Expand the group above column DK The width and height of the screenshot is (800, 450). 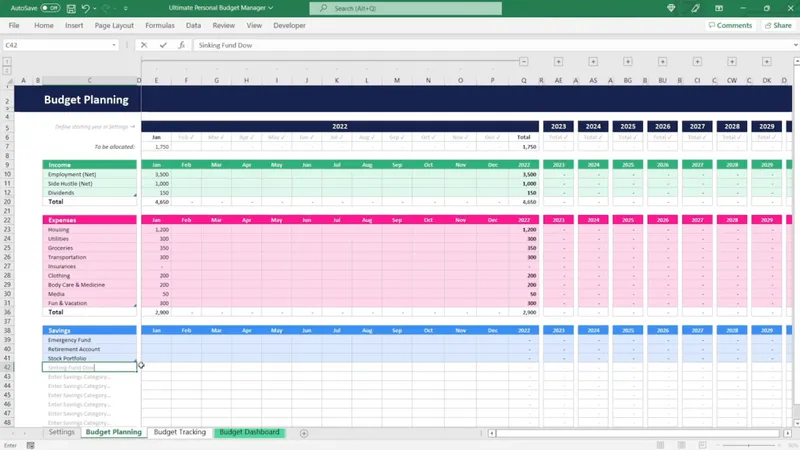pyautogui.click(x=766, y=62)
